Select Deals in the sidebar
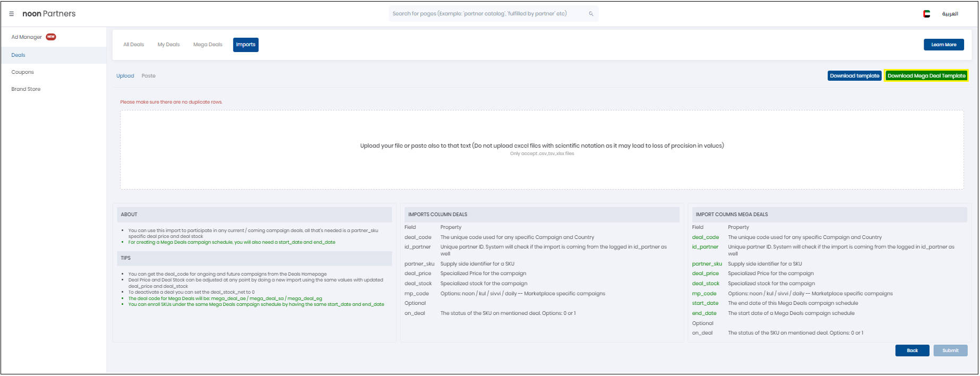The height and width of the screenshot is (376, 980). tap(19, 55)
